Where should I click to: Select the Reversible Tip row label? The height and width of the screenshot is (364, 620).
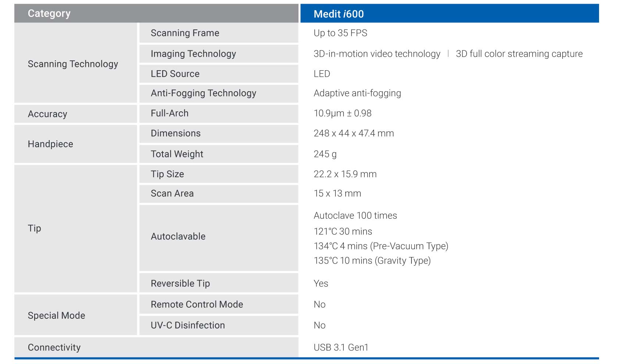[219, 283]
